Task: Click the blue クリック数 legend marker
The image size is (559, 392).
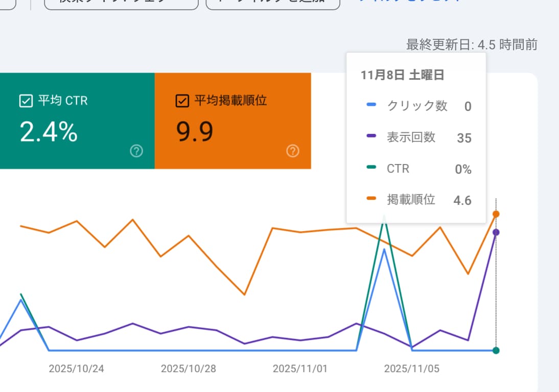Action: click(371, 104)
